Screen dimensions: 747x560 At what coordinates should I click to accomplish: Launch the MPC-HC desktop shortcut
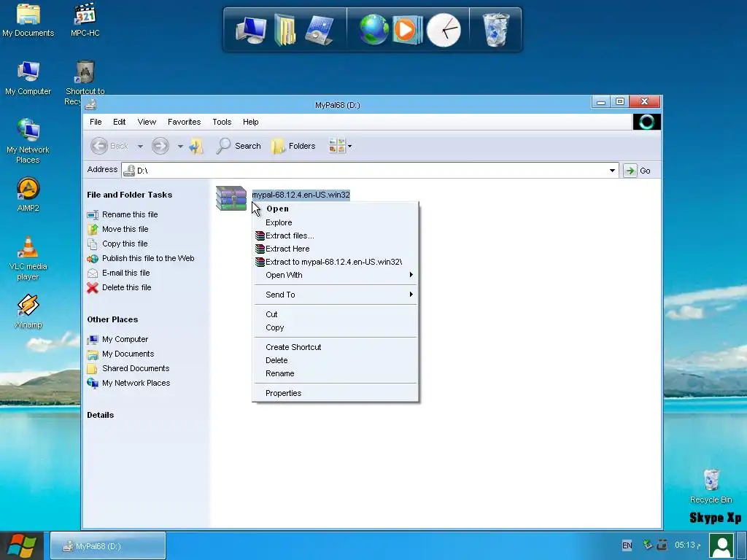[x=85, y=20]
